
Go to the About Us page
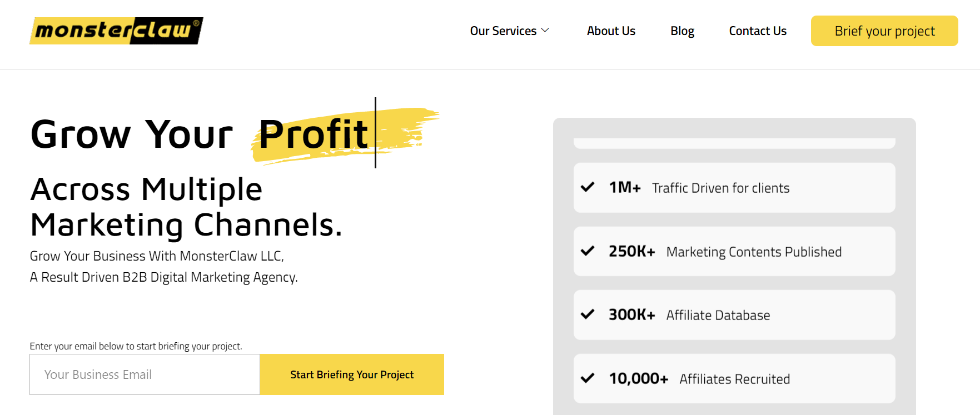[611, 31]
